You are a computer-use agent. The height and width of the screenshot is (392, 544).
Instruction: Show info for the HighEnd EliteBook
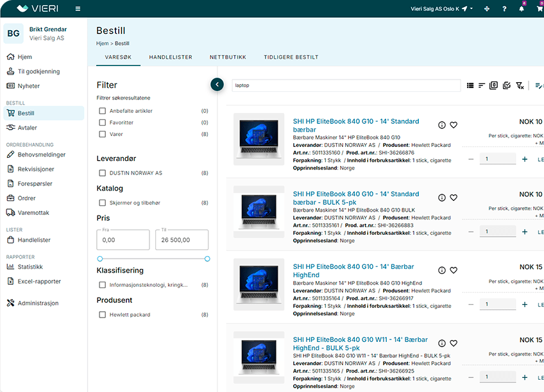442,271
